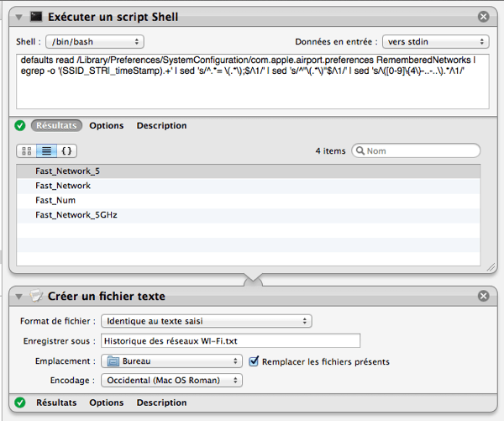Open the Shell /bin/bash dropdown
The width and height of the screenshot is (504, 421).
pyautogui.click(x=95, y=41)
